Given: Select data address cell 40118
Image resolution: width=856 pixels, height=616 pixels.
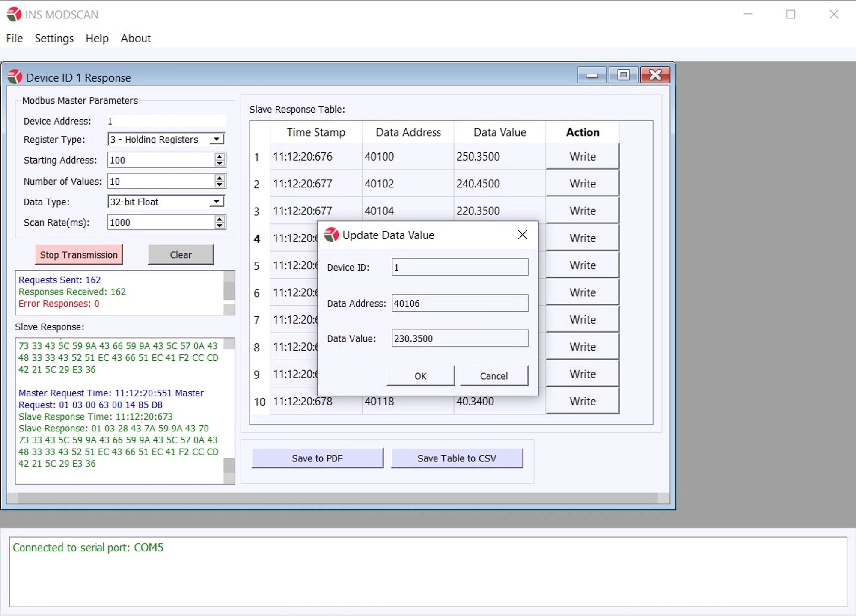Looking at the screenshot, I should coord(408,401).
